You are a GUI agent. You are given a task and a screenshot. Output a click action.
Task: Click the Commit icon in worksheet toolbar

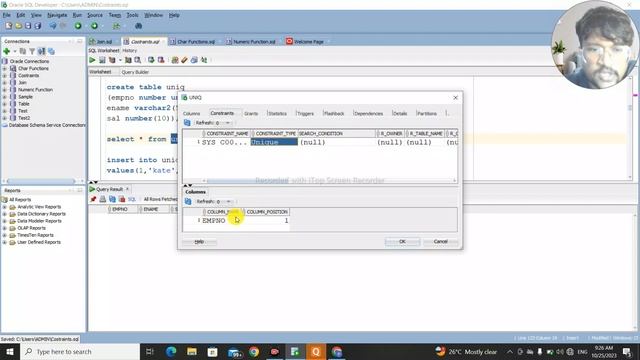pyautogui.click(x=151, y=60)
